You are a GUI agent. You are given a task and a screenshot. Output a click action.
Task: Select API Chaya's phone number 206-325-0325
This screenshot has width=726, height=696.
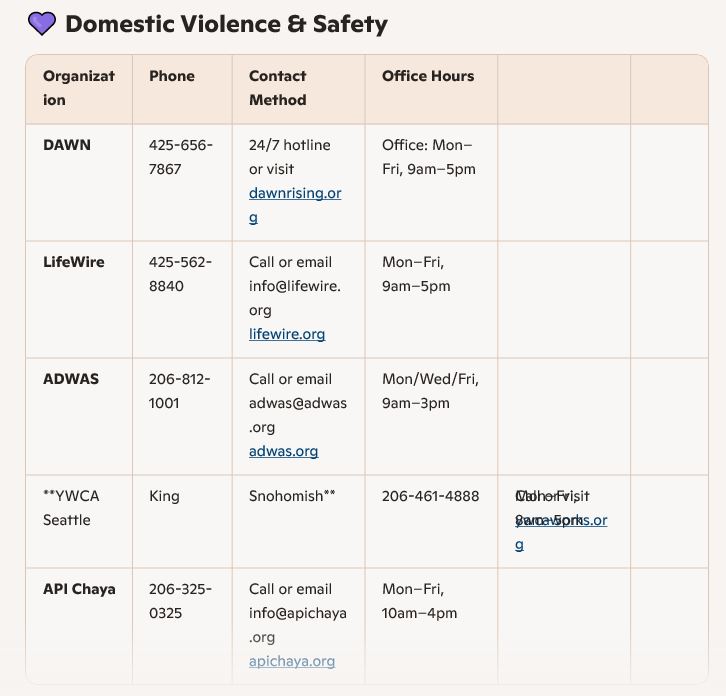pyautogui.click(x=181, y=601)
